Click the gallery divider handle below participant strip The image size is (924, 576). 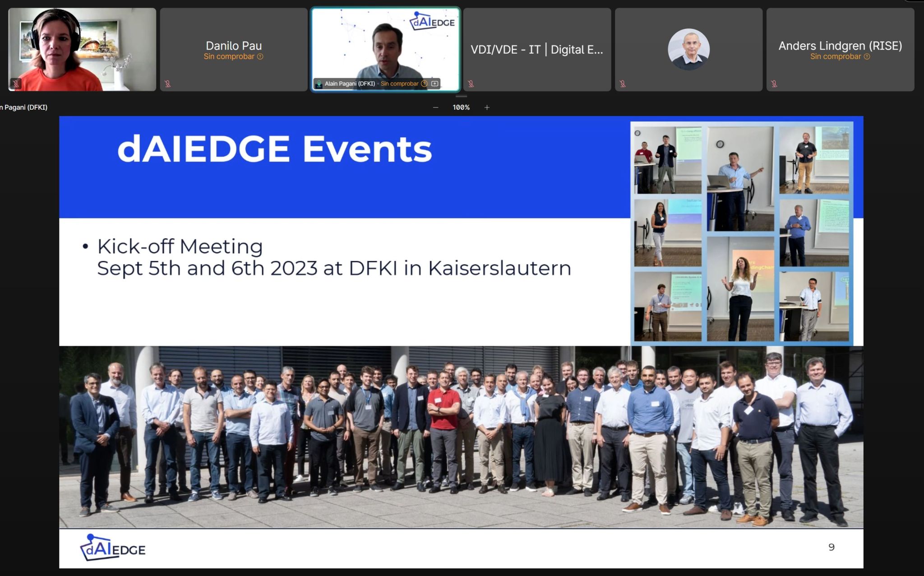[461, 96]
